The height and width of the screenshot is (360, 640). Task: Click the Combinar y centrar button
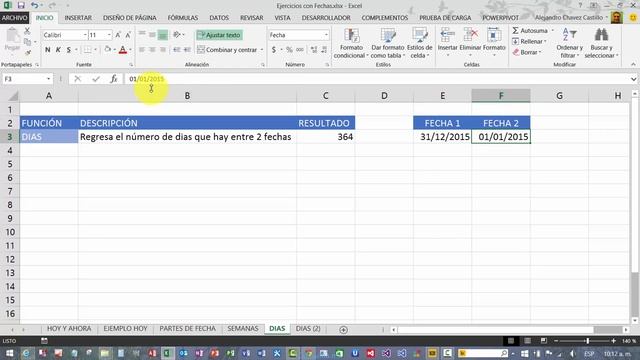(x=227, y=50)
